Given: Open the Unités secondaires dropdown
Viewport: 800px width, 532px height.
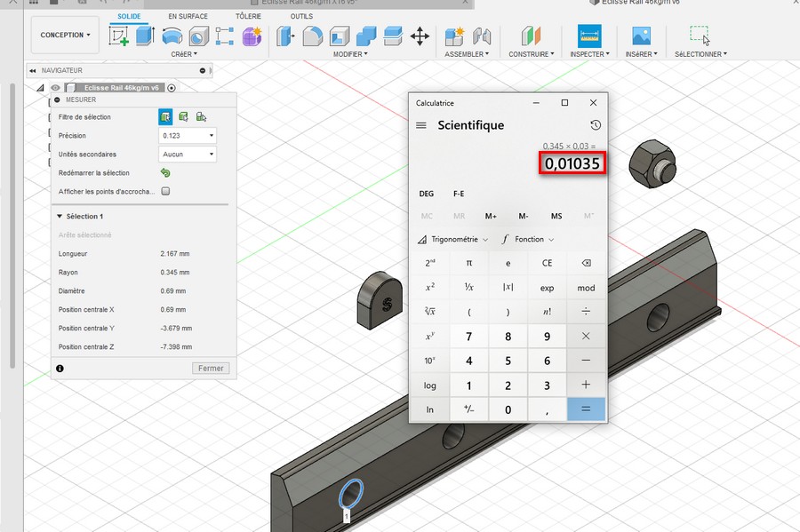Looking at the screenshot, I should click(x=188, y=154).
